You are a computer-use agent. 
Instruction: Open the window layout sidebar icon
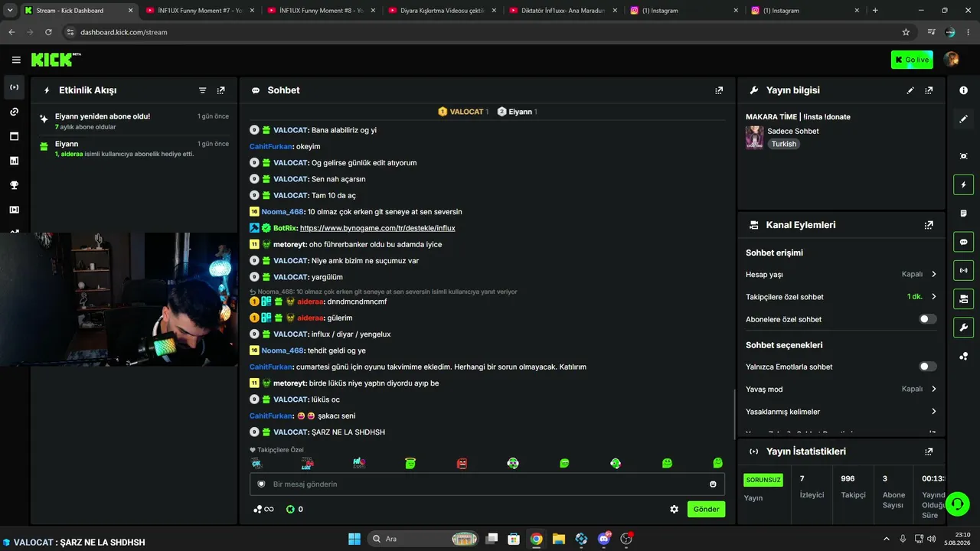[14, 136]
